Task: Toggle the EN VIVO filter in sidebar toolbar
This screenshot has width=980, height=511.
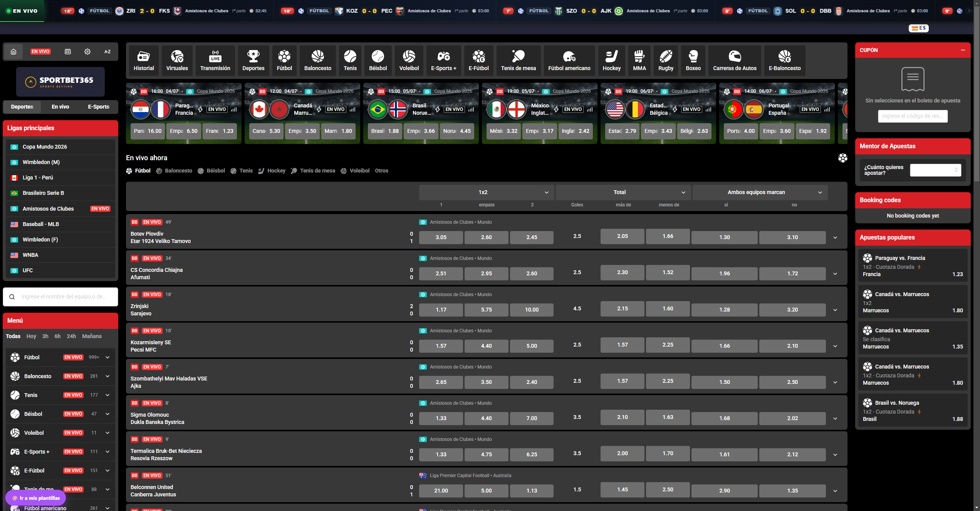Action: pyautogui.click(x=40, y=52)
